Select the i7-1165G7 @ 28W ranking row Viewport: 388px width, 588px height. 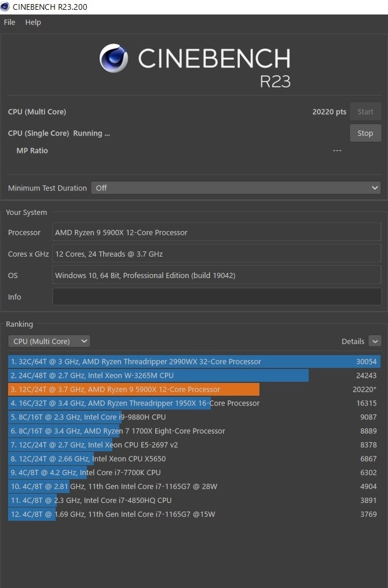click(x=194, y=487)
